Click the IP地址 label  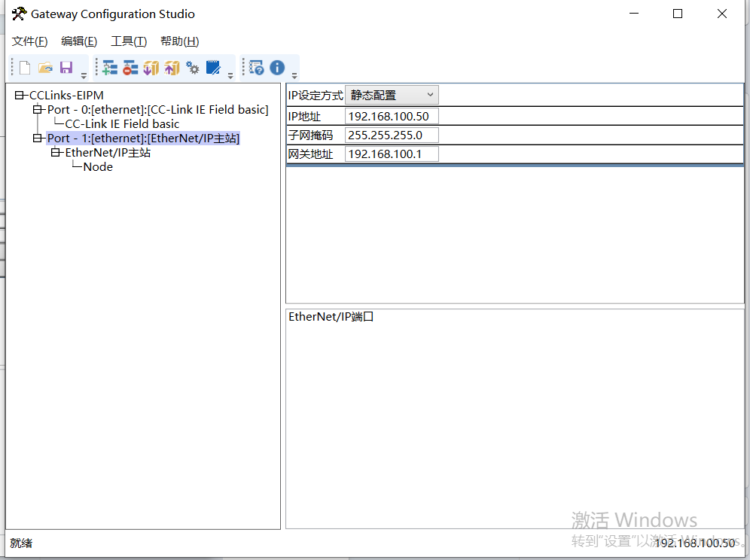coord(305,116)
